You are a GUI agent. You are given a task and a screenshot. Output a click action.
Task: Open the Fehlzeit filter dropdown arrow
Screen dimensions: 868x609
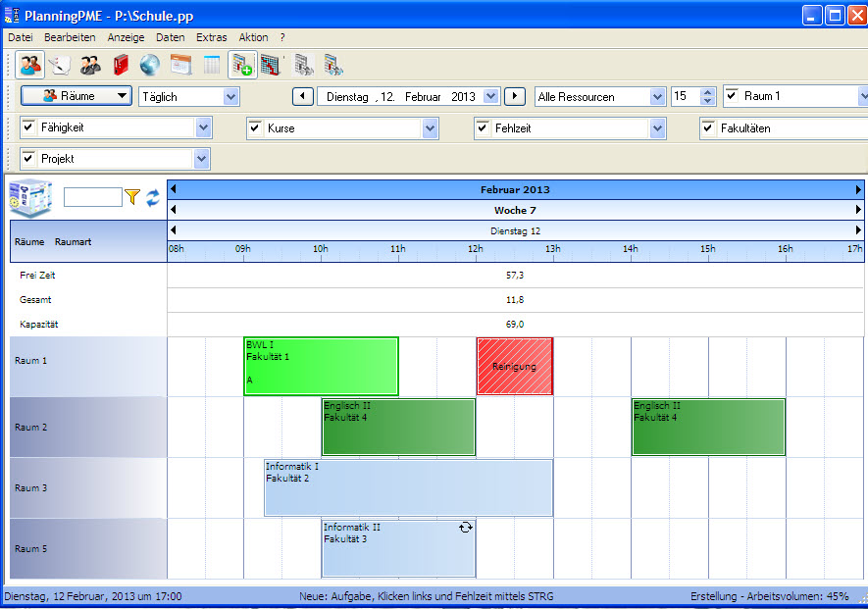[x=657, y=127]
